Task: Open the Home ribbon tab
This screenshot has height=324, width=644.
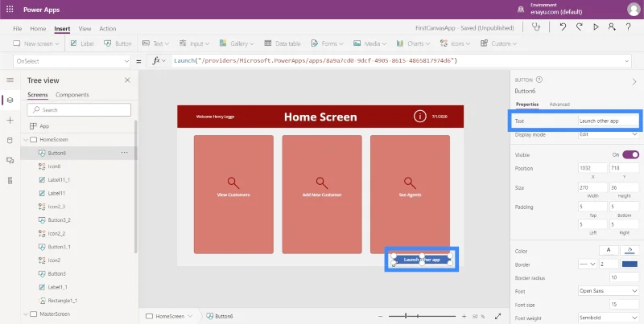Action: pos(38,28)
